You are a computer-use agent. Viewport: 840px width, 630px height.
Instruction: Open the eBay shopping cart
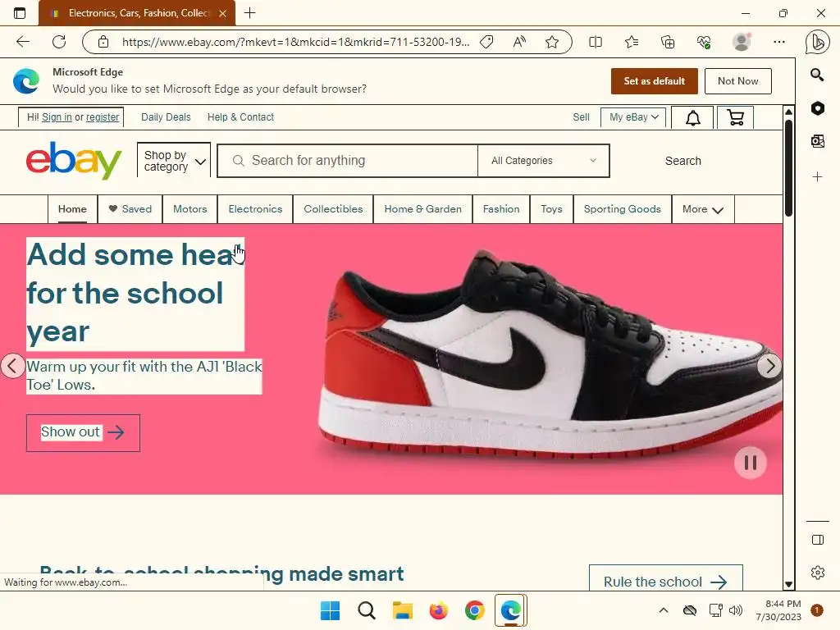(x=735, y=118)
